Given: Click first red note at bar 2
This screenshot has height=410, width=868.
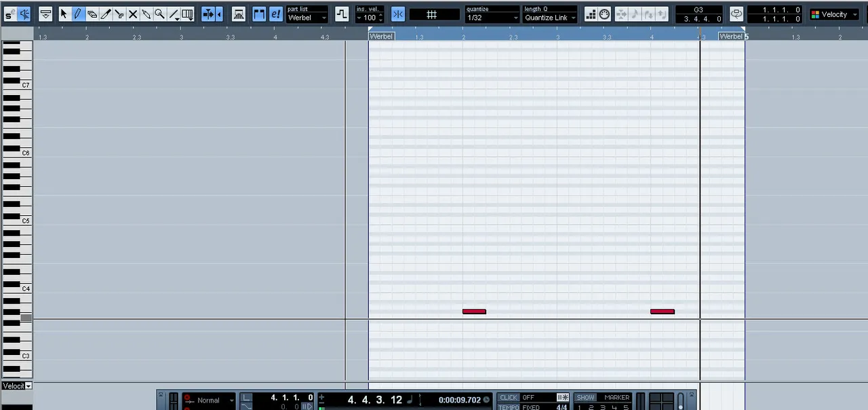Looking at the screenshot, I should [474, 312].
